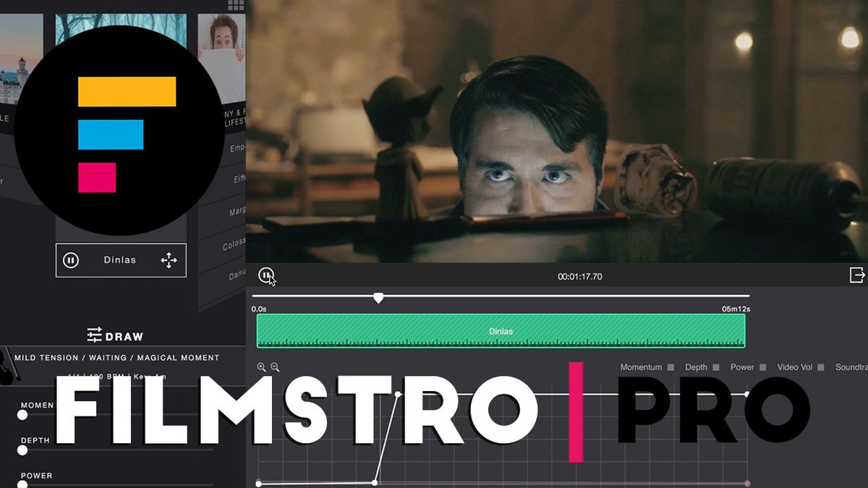868x488 pixels.
Task: Click the Depth slider handle in the left panel
Action: (22, 450)
